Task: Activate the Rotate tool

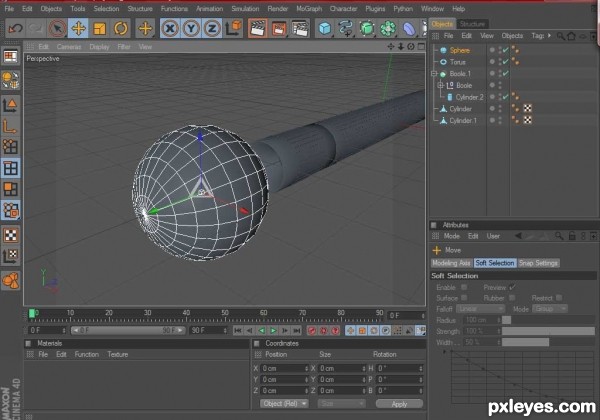Action: coord(121,28)
